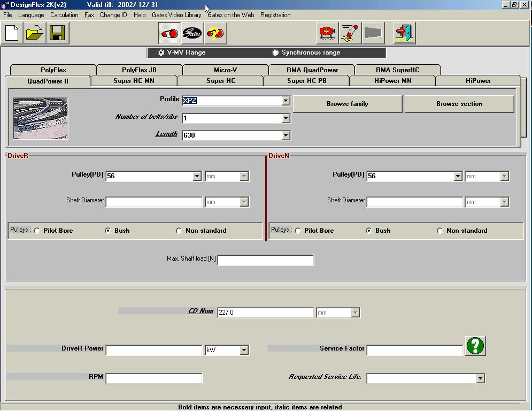Click the Service Factor input field
532x411 pixels.
[x=414, y=350]
